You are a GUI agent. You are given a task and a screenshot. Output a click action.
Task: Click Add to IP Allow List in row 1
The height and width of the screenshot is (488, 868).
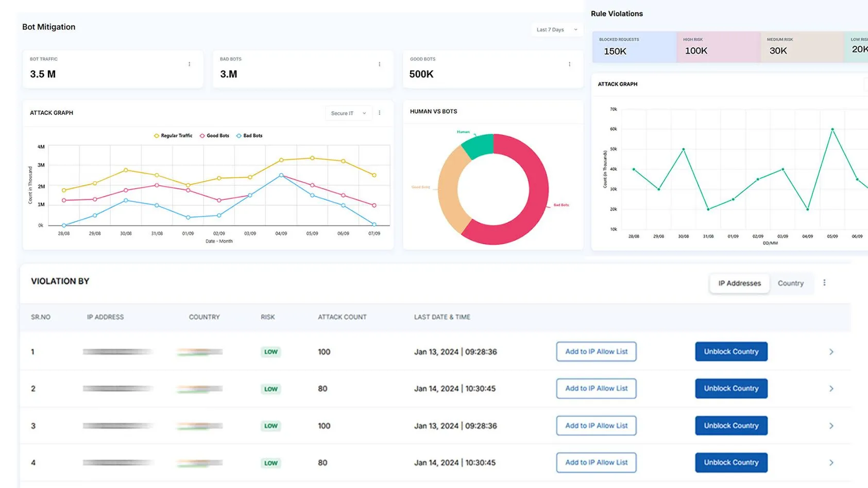596,352
